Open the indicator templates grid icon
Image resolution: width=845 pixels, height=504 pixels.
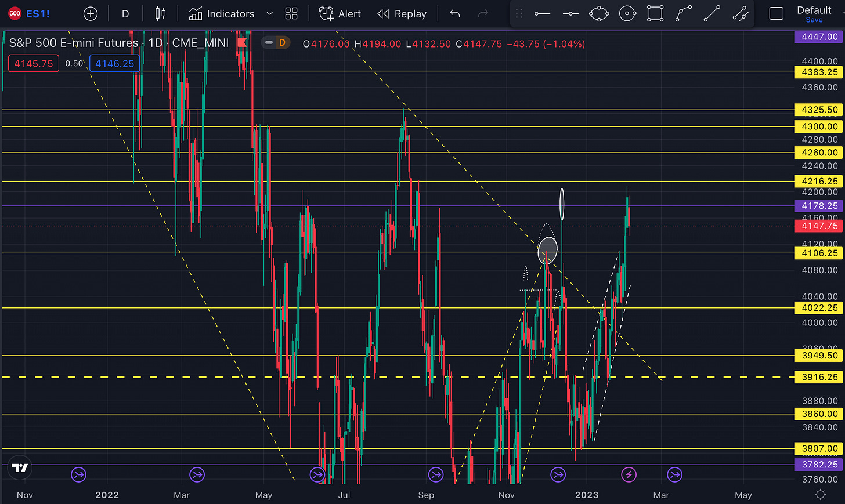[x=291, y=13]
